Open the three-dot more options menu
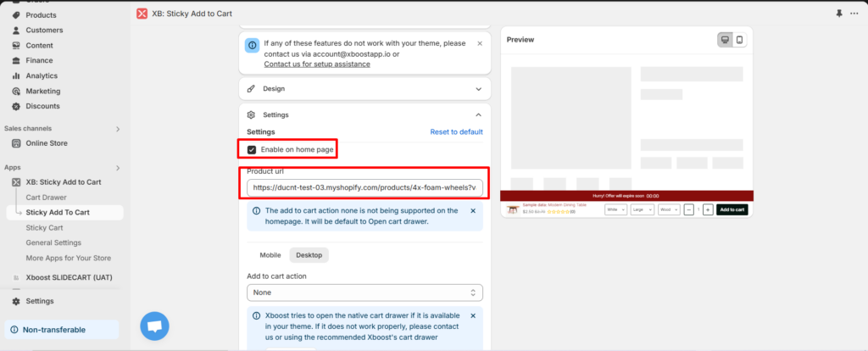Screen dimensions: 868x351 tap(854, 14)
